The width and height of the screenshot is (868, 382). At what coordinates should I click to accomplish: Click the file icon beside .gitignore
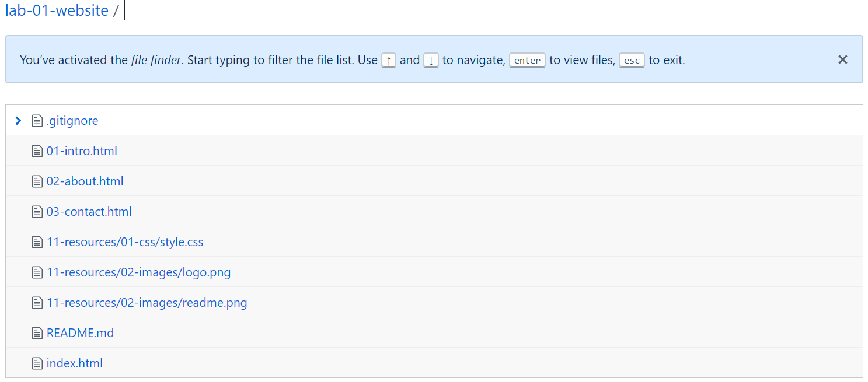click(37, 121)
